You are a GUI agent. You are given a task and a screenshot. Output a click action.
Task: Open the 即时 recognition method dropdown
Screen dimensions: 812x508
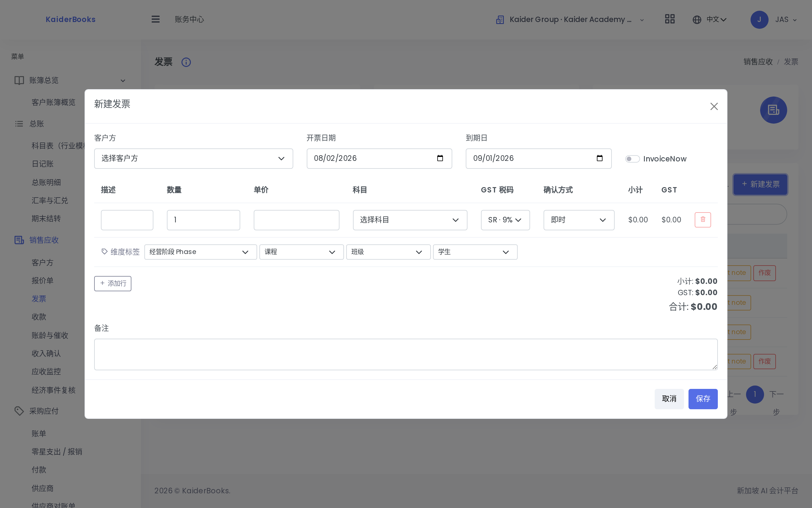[579, 220]
